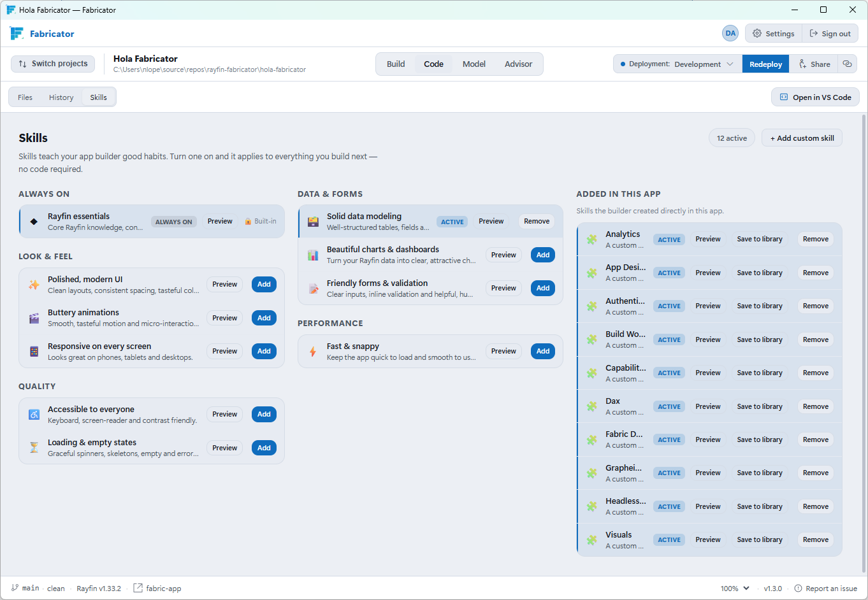Click the puzzle icon for App Desi... skill
The image size is (868, 600).
pyautogui.click(x=592, y=273)
